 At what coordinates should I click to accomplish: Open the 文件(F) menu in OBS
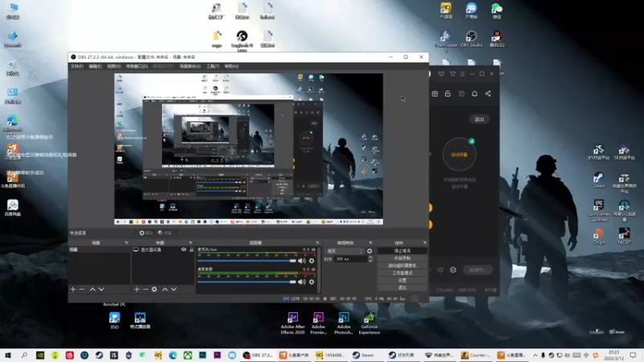tap(76, 66)
